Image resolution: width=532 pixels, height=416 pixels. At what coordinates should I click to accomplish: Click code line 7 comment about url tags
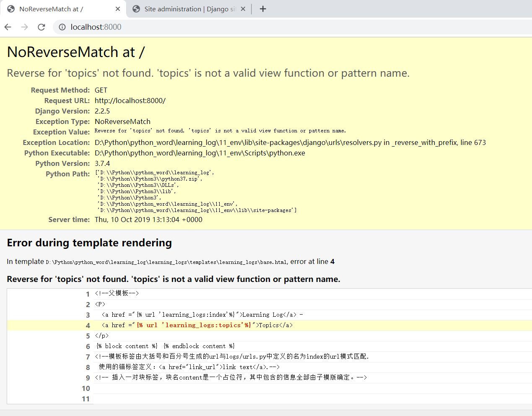[x=232, y=357]
